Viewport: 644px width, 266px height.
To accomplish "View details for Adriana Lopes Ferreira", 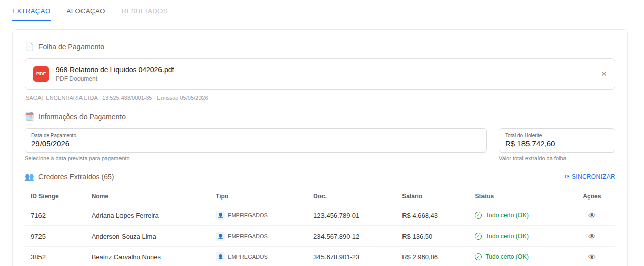I will pos(592,215).
